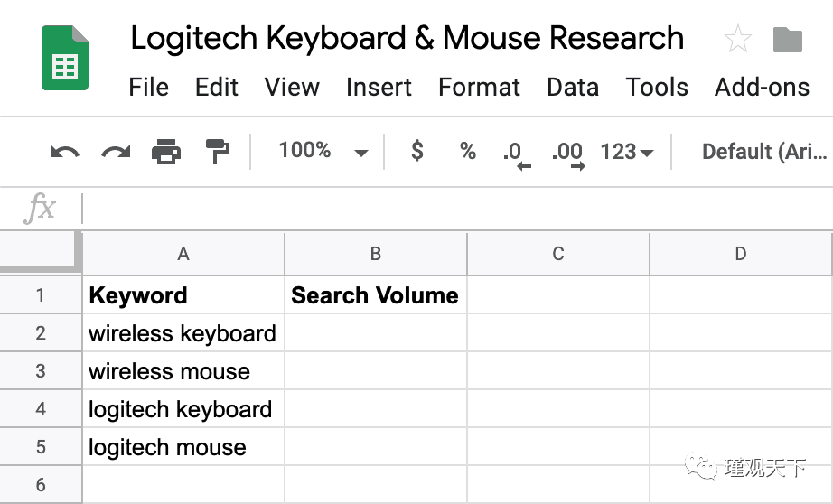
Task: Open the Add-ons menu
Action: coord(762,88)
